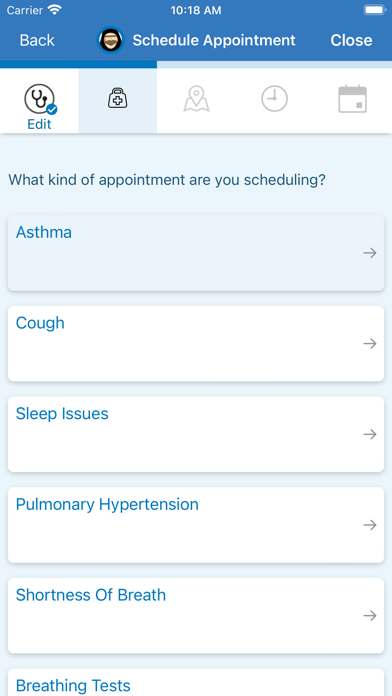Tap the patient avatar in header

[111, 40]
